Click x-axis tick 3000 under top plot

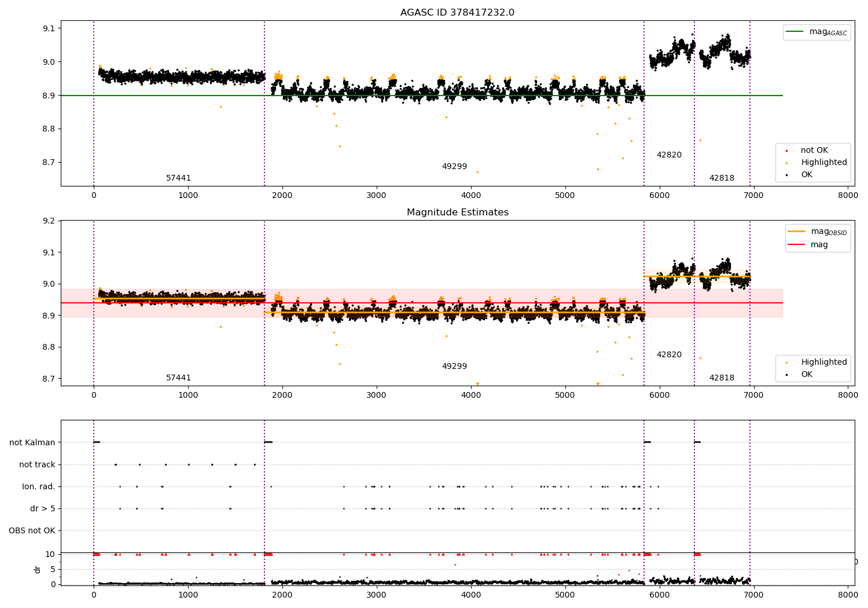click(x=377, y=196)
